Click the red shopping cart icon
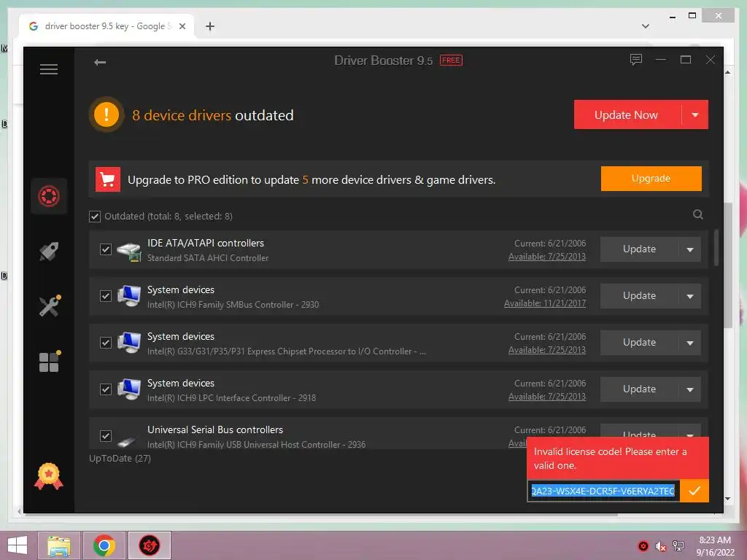The height and width of the screenshot is (560, 747). pyautogui.click(x=108, y=179)
